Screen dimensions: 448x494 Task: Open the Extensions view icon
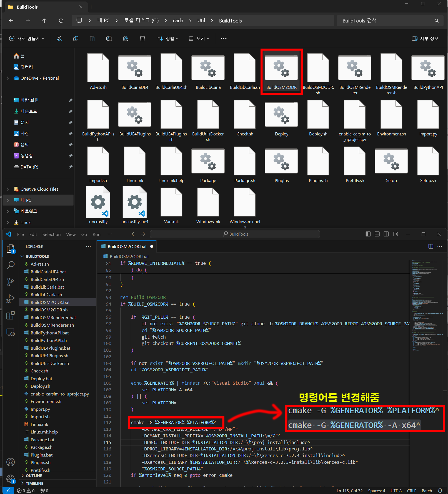coord(11,316)
